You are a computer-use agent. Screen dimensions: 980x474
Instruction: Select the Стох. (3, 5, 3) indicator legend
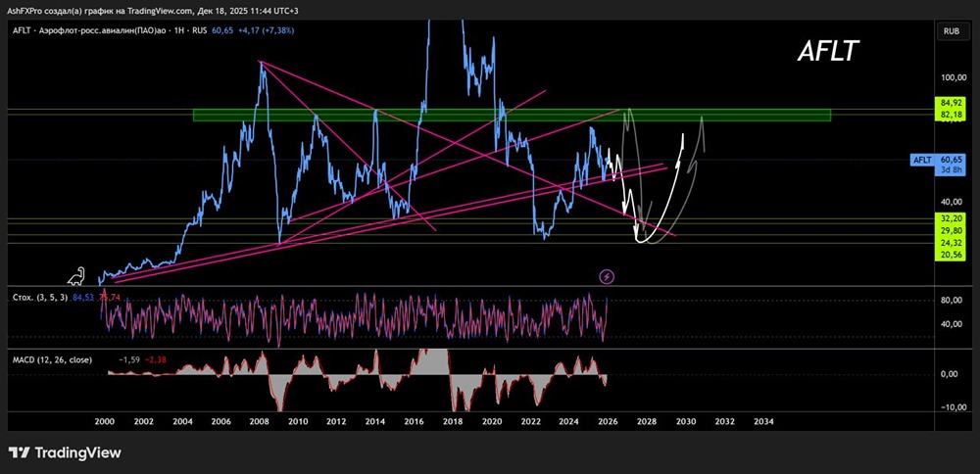click(x=41, y=298)
